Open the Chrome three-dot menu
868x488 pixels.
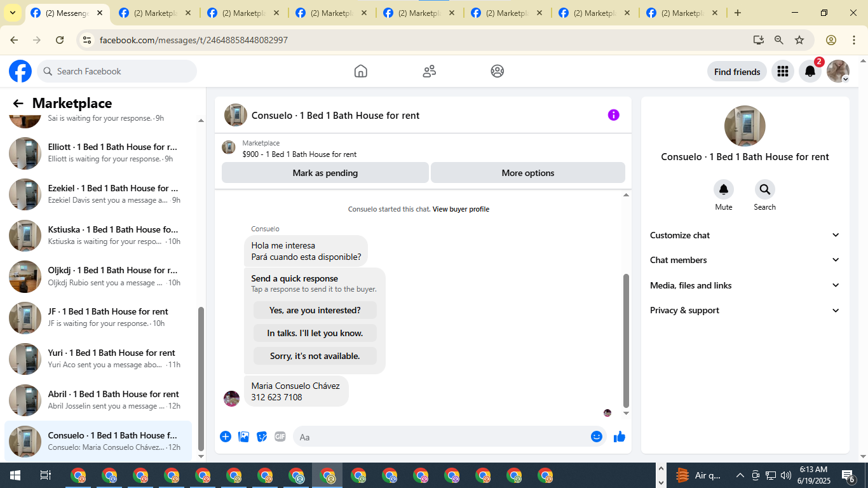tap(854, 40)
